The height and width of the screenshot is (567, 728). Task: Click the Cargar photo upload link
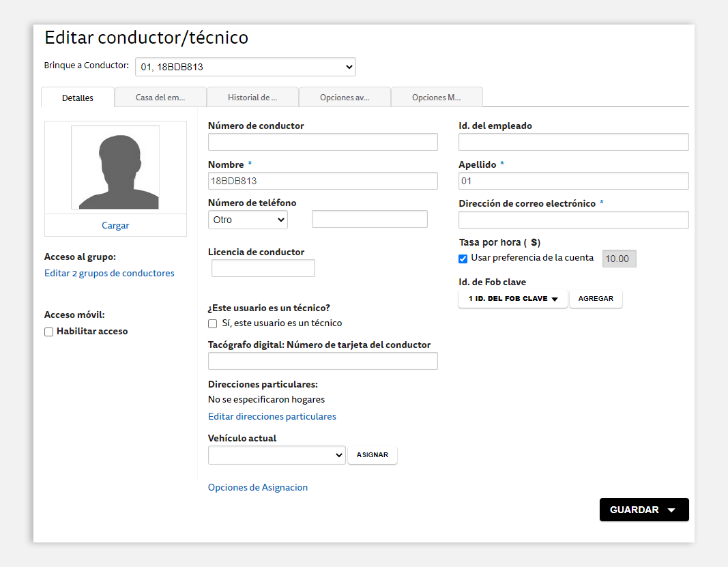click(x=115, y=225)
